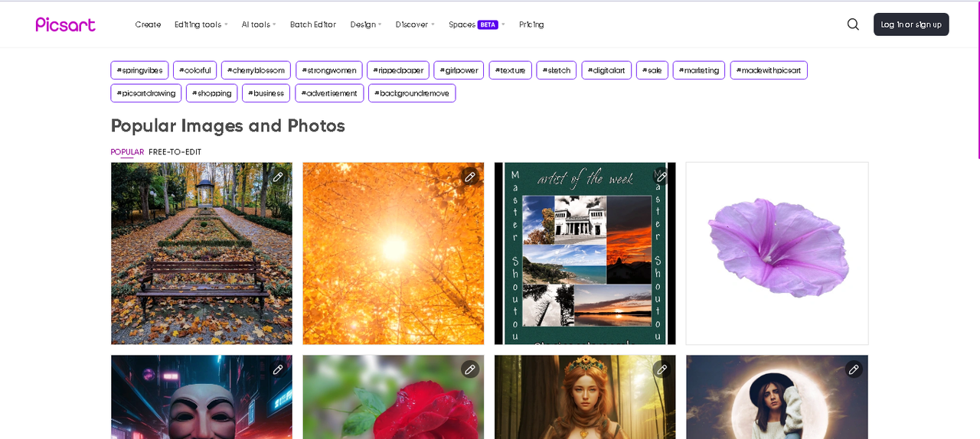Click edit pencil on orange sunlit leaves photo
This screenshot has height=439, width=980.
(470, 177)
